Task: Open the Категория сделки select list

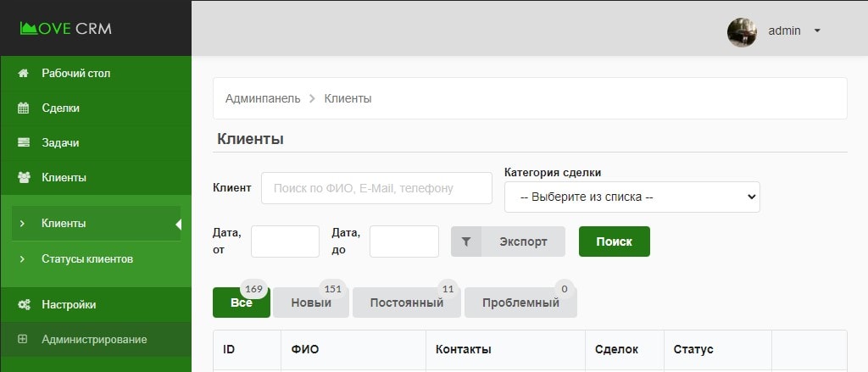Action: click(x=632, y=197)
